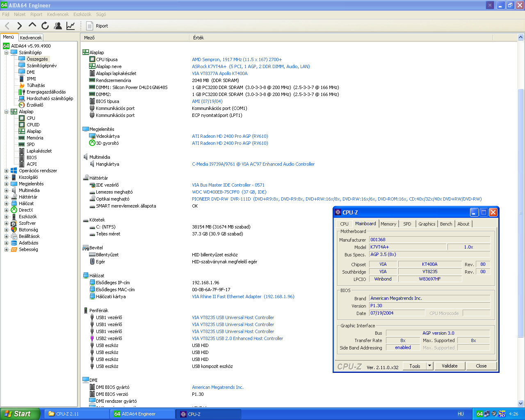Expand the Operációs rendszer tree node
525x420 pixels.
pyautogui.click(x=7, y=171)
